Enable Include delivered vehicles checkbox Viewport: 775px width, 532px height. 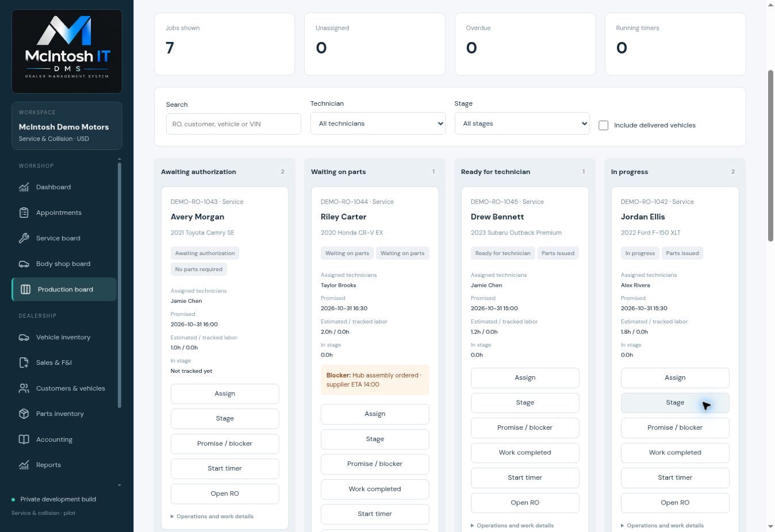[x=603, y=125]
